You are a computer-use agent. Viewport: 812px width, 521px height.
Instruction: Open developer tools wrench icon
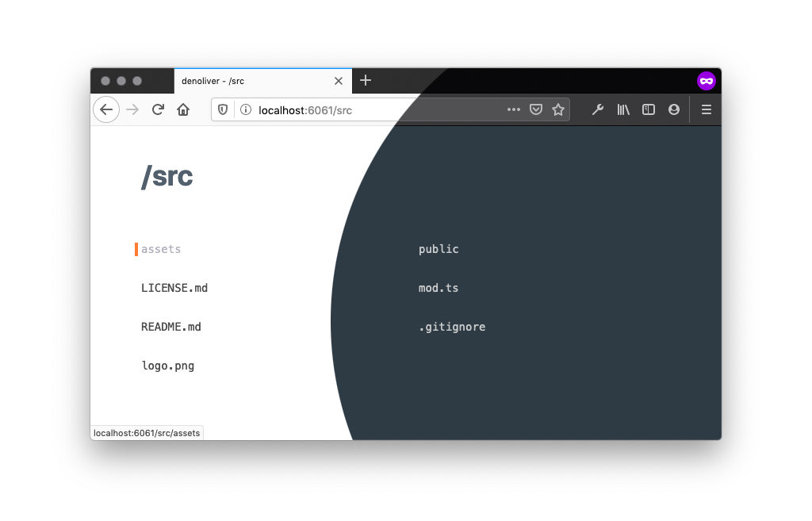click(598, 110)
